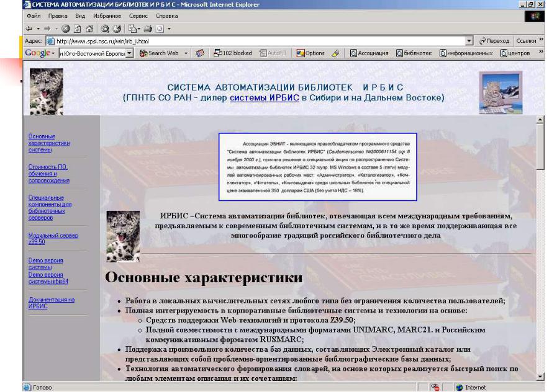The height and width of the screenshot is (392, 557).
Task: Open the Forward button history dropdown
Action: click(x=56, y=29)
